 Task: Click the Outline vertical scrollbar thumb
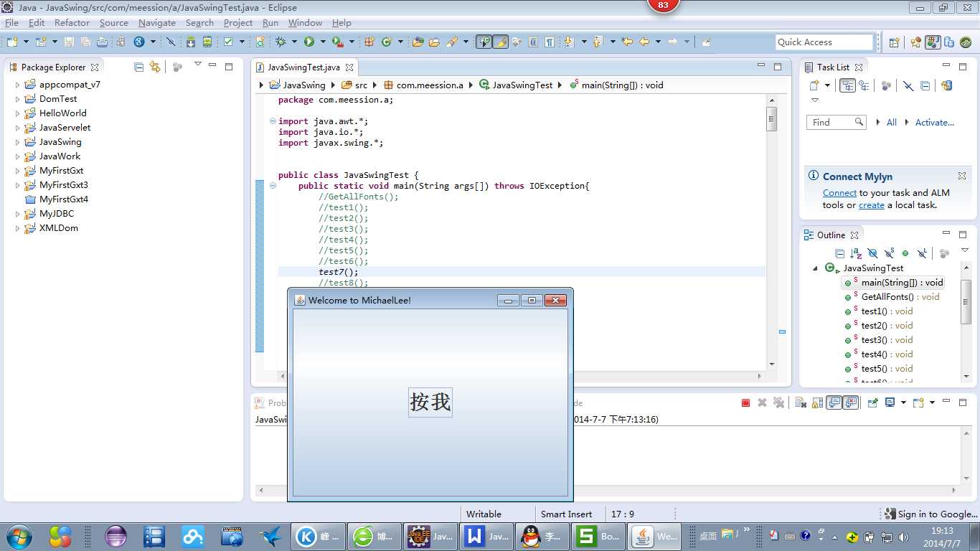[966, 301]
